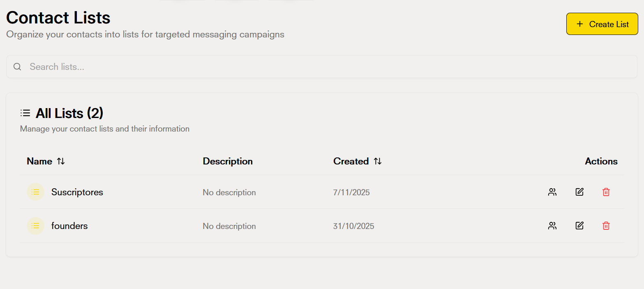Image resolution: width=644 pixels, height=289 pixels.
Task: Edit the founders list with pencil icon
Action: pyautogui.click(x=579, y=225)
